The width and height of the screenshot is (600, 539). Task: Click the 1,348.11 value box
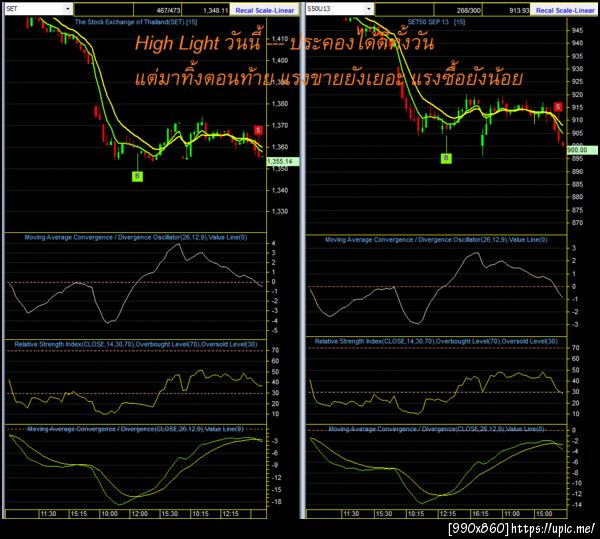click(x=205, y=10)
